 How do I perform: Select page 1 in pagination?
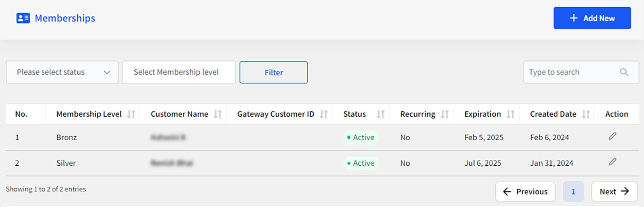tap(573, 192)
